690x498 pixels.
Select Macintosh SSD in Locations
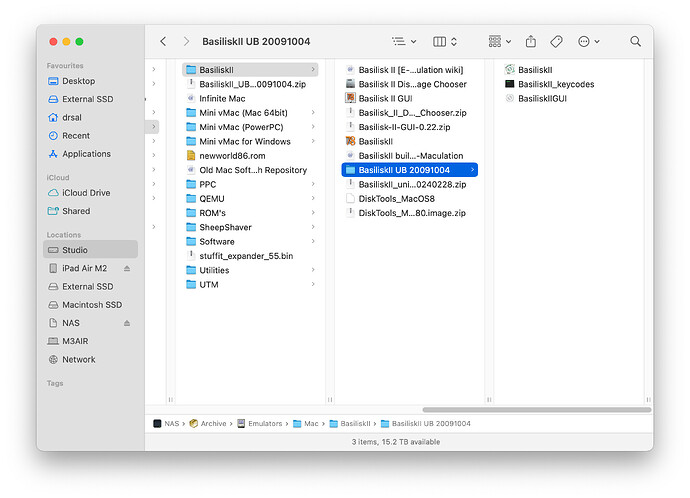click(x=90, y=305)
